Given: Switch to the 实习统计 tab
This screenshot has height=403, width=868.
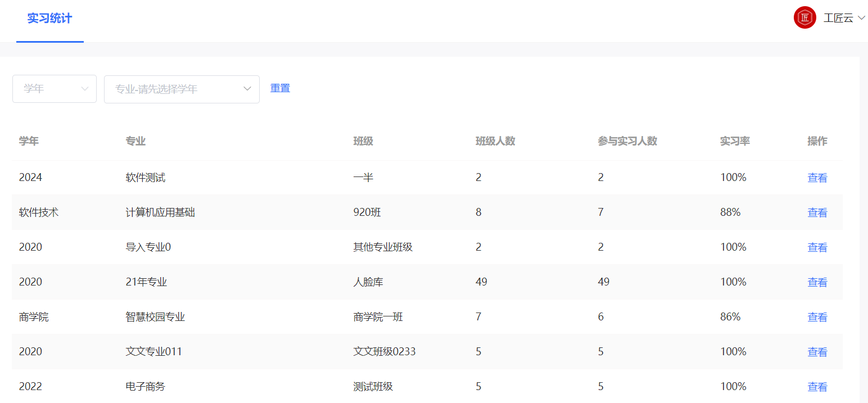Looking at the screenshot, I should (49, 19).
